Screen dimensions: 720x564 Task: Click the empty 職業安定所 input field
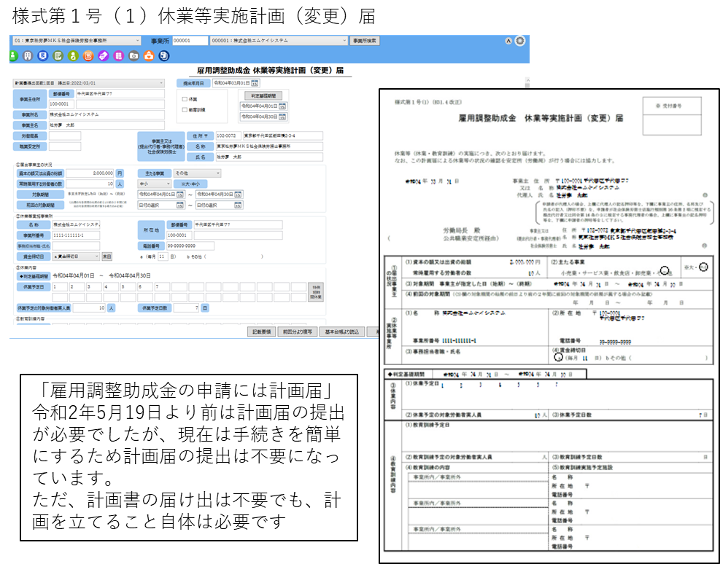click(65, 147)
